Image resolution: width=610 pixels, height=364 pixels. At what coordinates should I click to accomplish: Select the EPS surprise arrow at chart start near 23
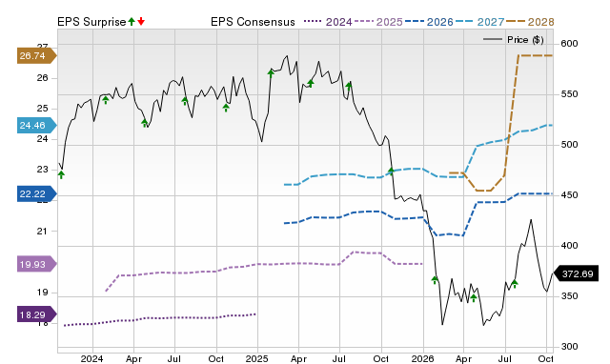[x=61, y=174]
